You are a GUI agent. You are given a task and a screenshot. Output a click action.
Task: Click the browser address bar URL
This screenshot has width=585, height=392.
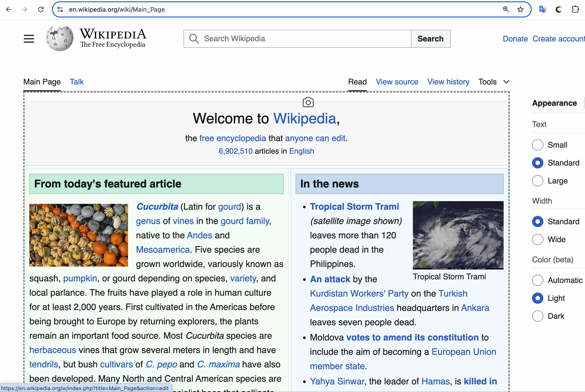(x=117, y=9)
